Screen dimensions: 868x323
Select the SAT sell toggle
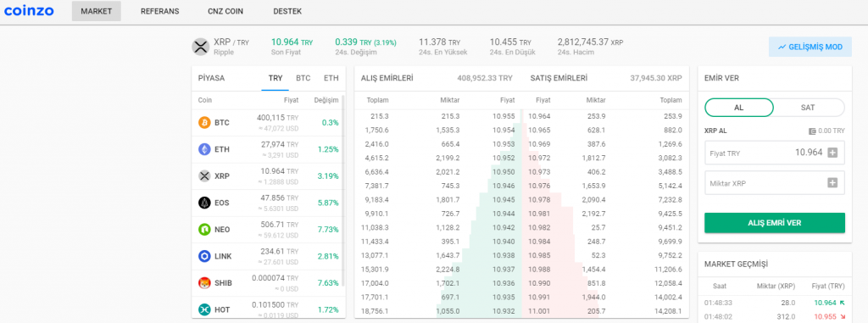[808, 108]
